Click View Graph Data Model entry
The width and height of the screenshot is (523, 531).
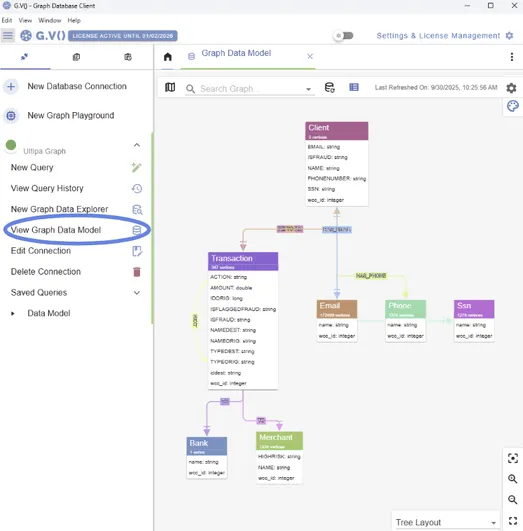pyautogui.click(x=56, y=230)
